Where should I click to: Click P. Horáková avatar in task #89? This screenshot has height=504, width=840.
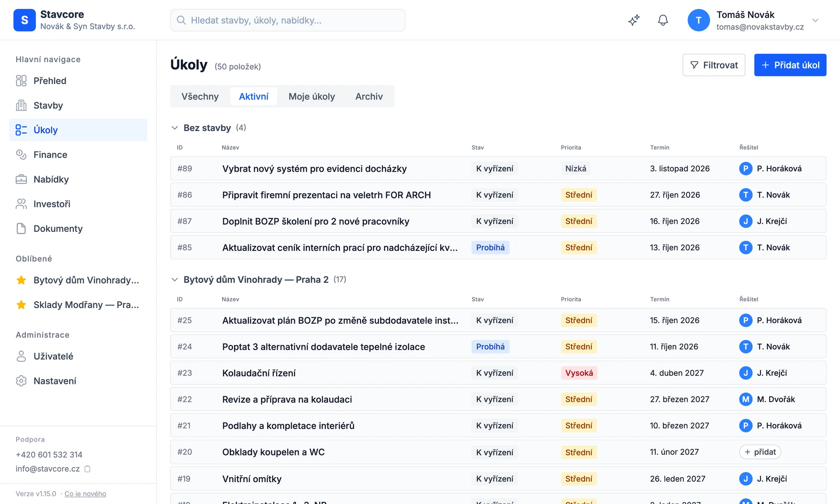[745, 168]
